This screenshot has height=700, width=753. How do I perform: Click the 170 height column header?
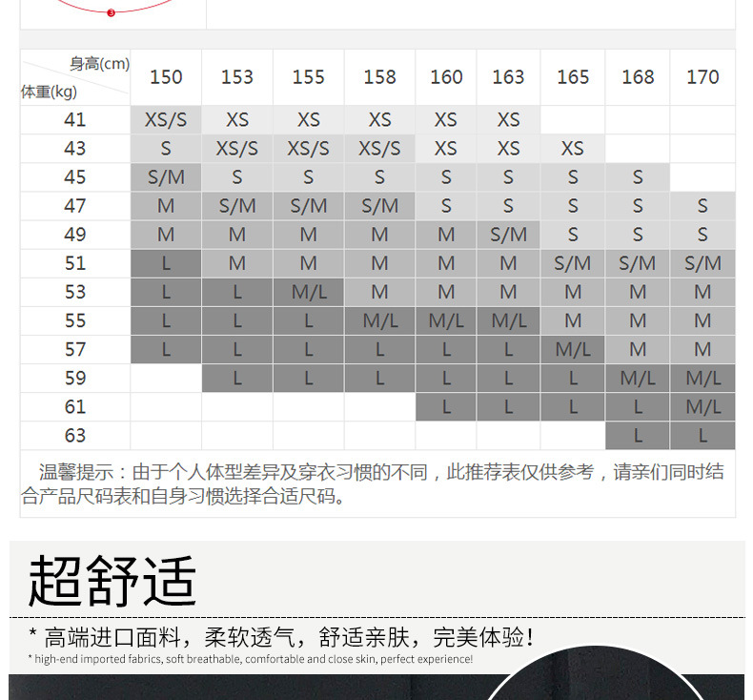point(702,77)
